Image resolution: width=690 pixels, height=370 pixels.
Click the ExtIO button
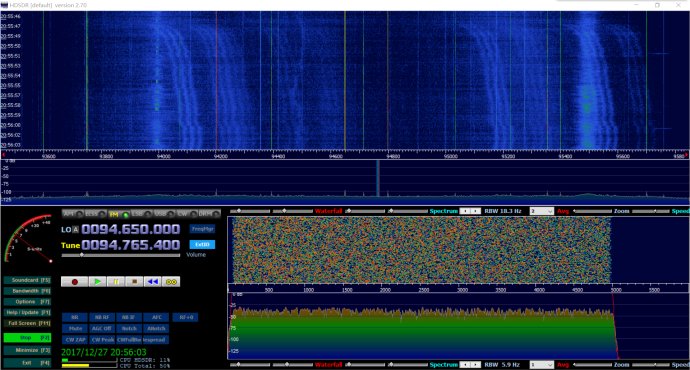click(202, 244)
